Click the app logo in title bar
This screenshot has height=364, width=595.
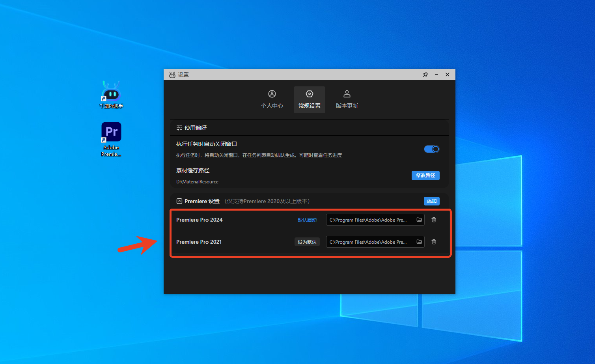[x=172, y=75]
